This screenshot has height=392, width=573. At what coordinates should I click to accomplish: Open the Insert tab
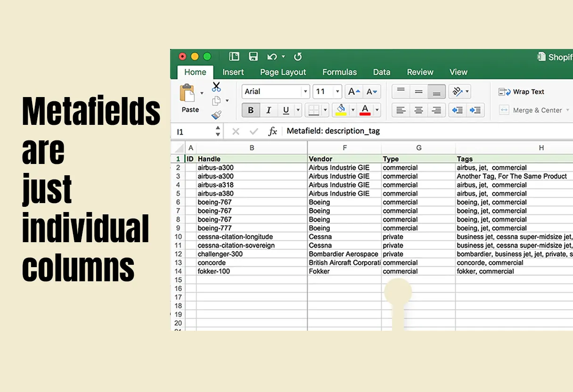233,72
